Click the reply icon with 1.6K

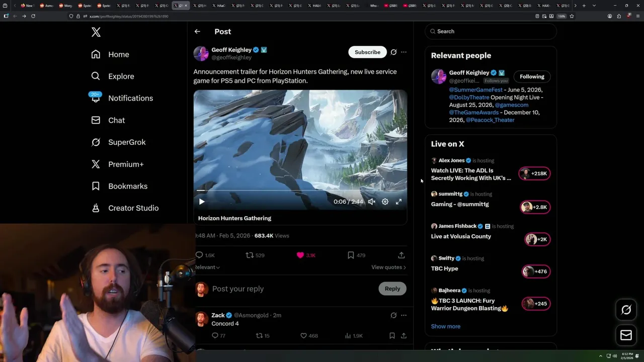(x=205, y=255)
